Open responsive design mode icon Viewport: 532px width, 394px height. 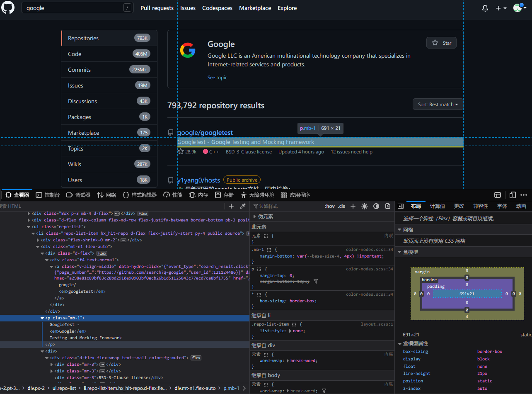[513, 195]
